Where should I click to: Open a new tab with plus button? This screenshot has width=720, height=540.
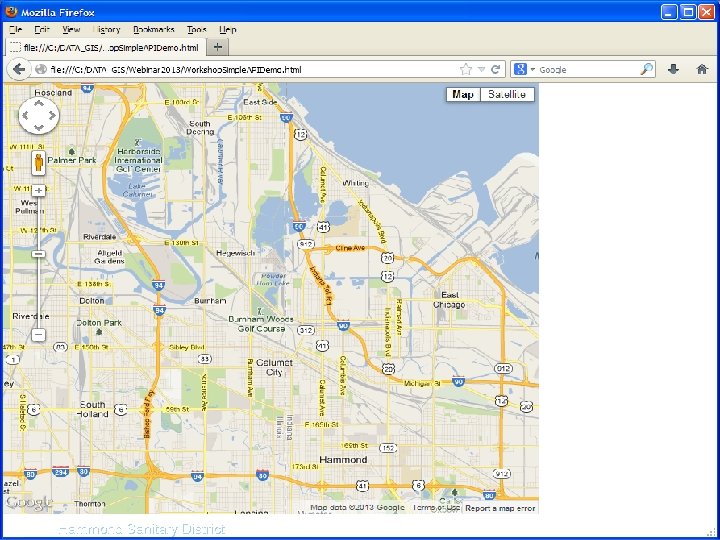point(218,47)
